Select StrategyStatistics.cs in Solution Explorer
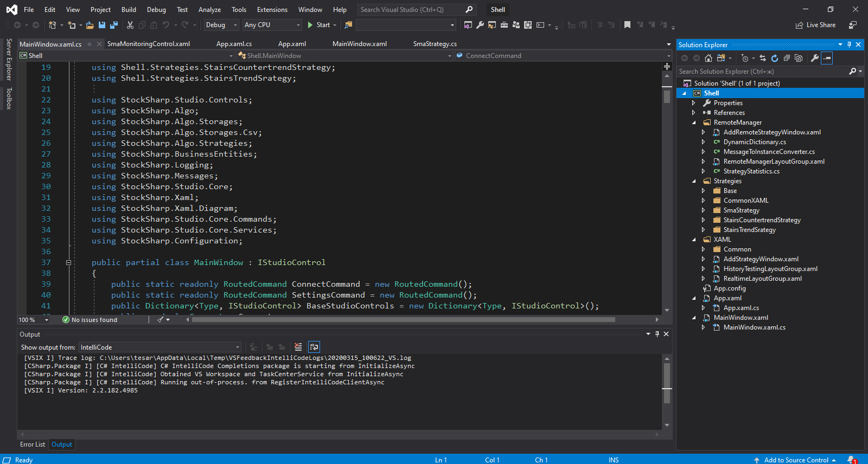The image size is (868, 464). pyautogui.click(x=751, y=171)
